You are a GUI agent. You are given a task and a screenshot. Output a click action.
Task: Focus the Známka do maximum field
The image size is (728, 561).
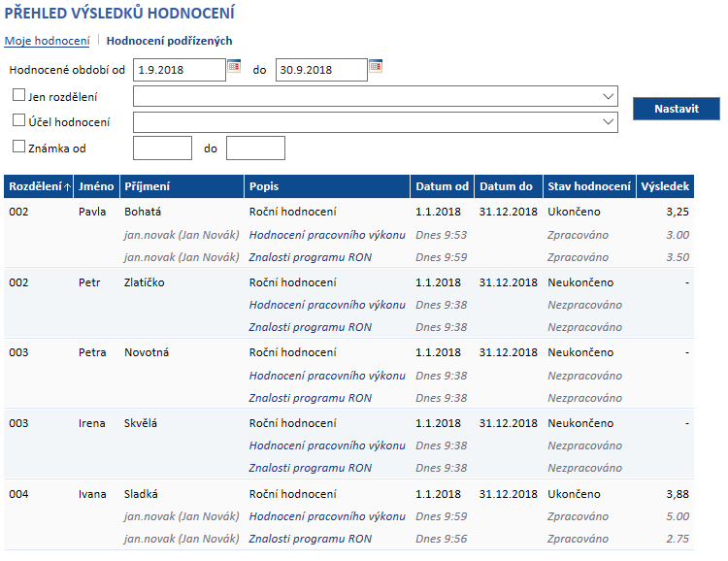click(x=255, y=148)
